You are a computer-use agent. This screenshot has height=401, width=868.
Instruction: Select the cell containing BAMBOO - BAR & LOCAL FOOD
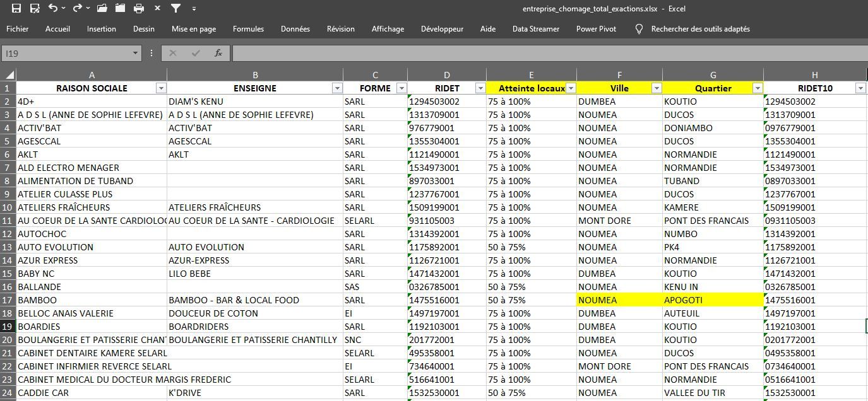(255, 300)
